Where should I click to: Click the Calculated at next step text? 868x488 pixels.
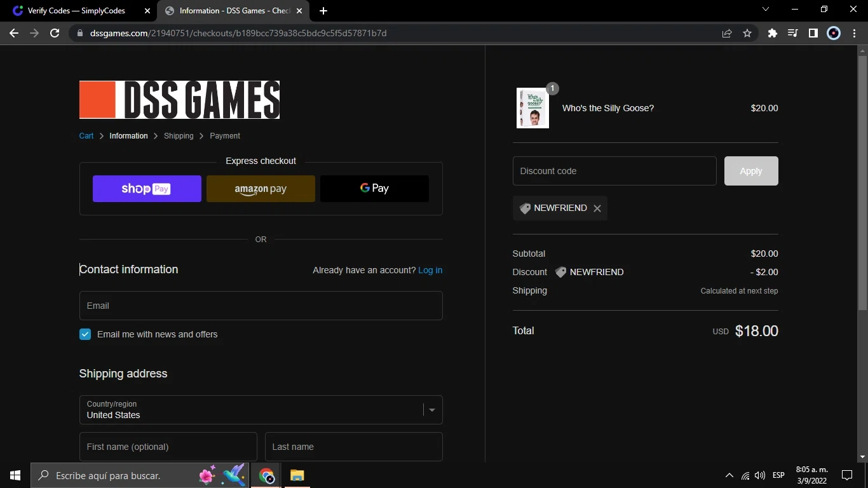pos(739,291)
